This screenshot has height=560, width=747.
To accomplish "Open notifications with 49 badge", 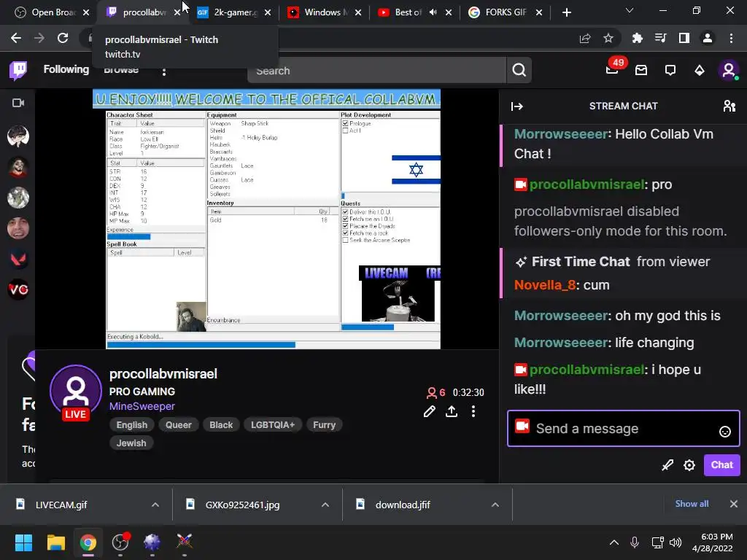I will point(613,69).
